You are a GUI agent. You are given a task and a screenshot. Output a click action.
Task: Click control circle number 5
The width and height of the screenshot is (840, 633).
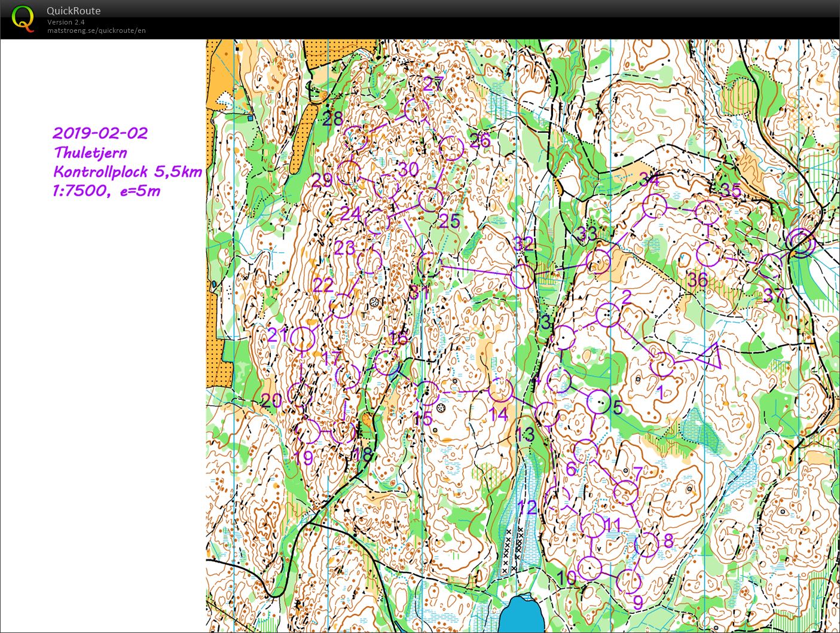(599, 402)
